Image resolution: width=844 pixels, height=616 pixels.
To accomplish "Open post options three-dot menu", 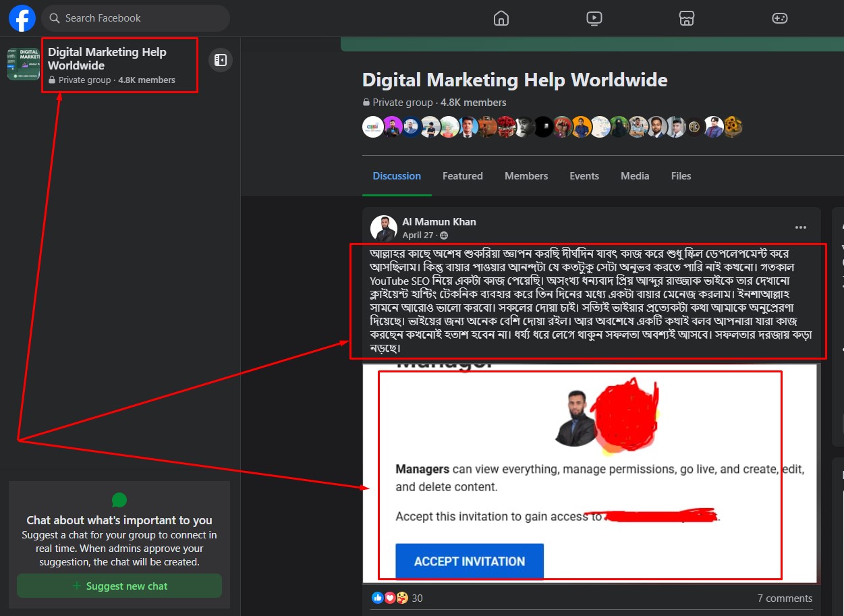I will pos(801,227).
